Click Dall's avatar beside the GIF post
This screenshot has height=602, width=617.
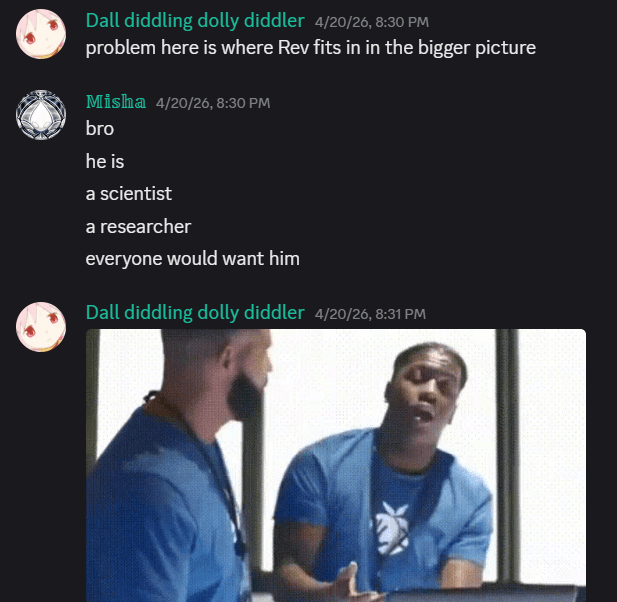point(41,327)
